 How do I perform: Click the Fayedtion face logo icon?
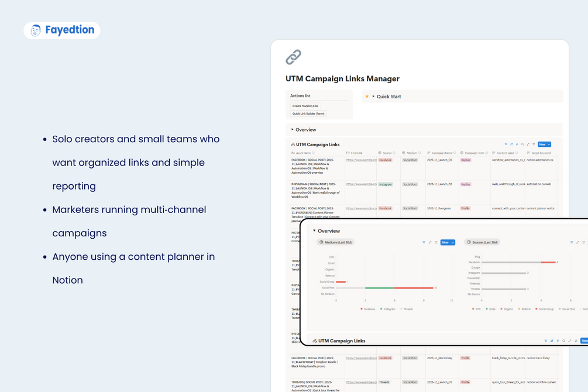coord(36,30)
